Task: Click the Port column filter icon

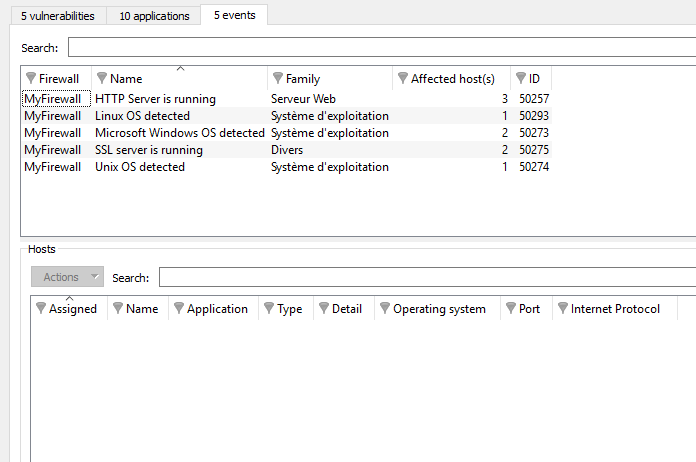Action: click(511, 308)
